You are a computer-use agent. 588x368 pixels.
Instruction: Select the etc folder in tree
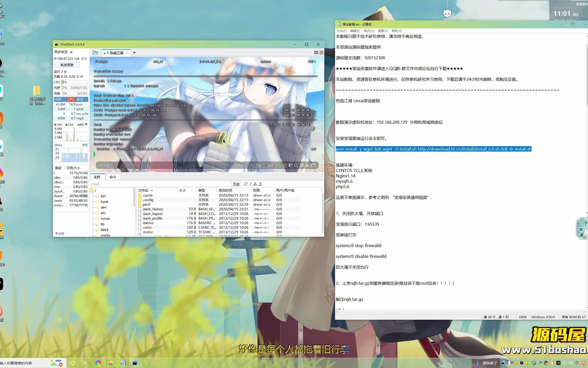point(103,213)
